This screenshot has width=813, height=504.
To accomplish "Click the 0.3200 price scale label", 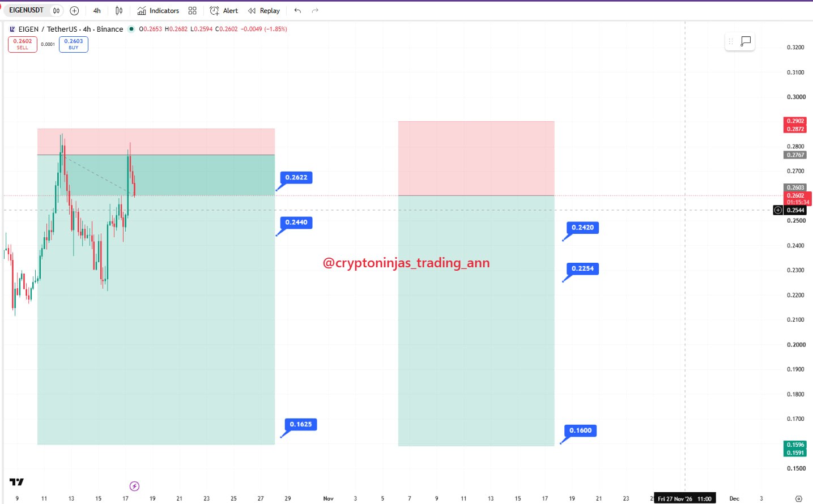I will (x=795, y=47).
